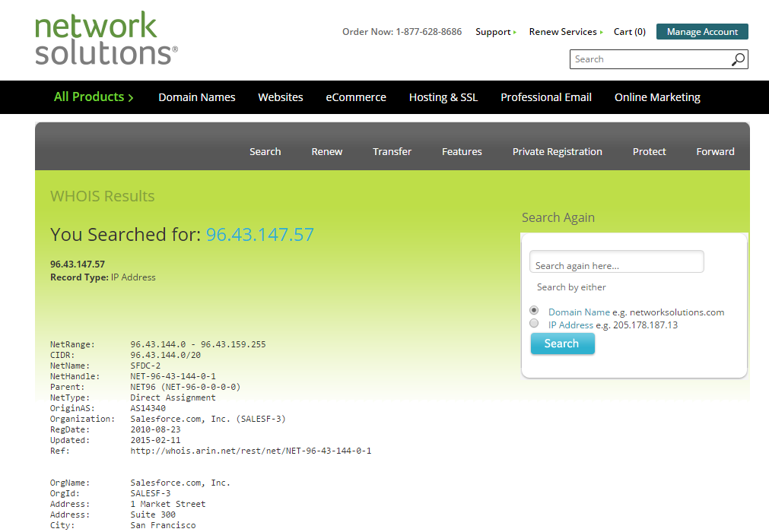Screen dimensions: 769x532
Task: Click the Ref URL whois.arin.net text
Action: coord(250,451)
